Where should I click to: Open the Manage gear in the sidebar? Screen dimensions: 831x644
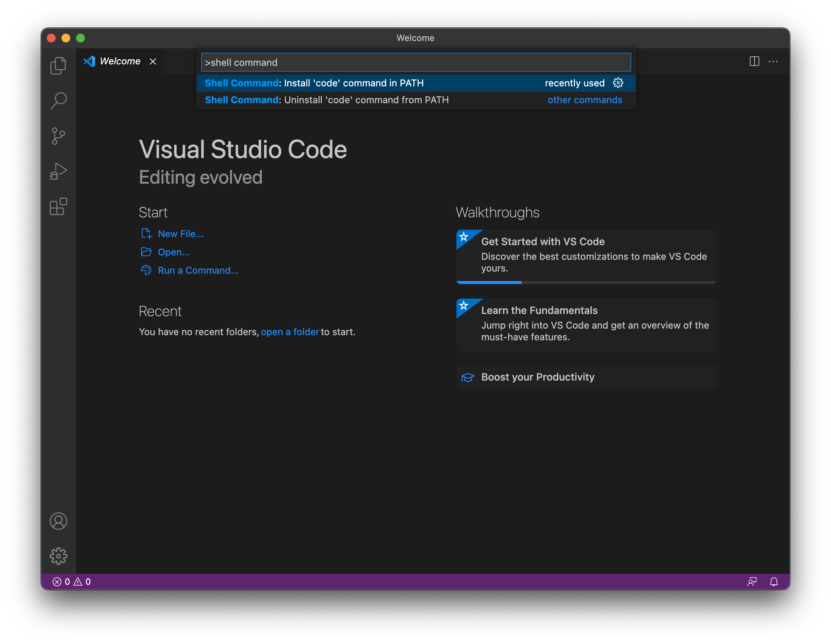pyautogui.click(x=59, y=556)
